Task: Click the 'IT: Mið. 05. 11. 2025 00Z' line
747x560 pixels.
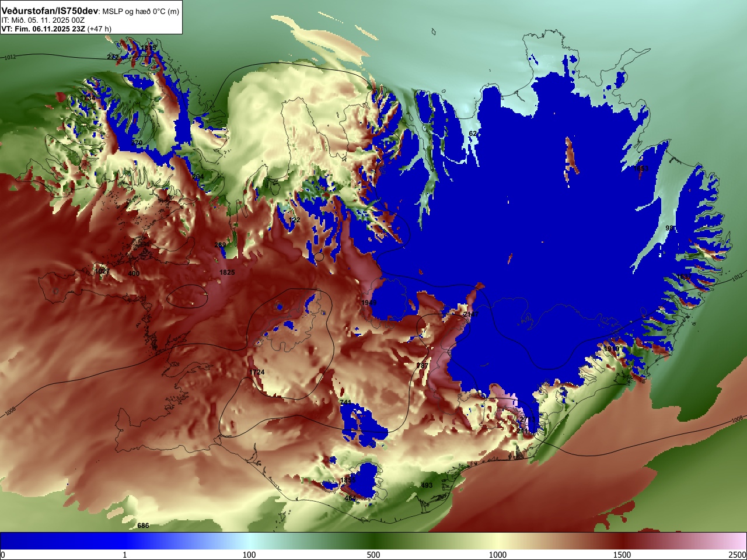Action: (43, 20)
